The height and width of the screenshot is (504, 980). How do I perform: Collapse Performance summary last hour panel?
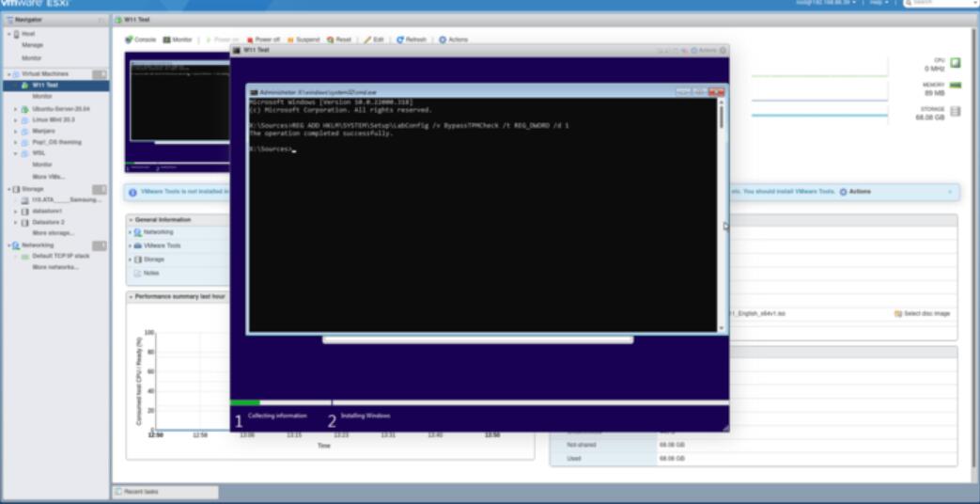(131, 296)
